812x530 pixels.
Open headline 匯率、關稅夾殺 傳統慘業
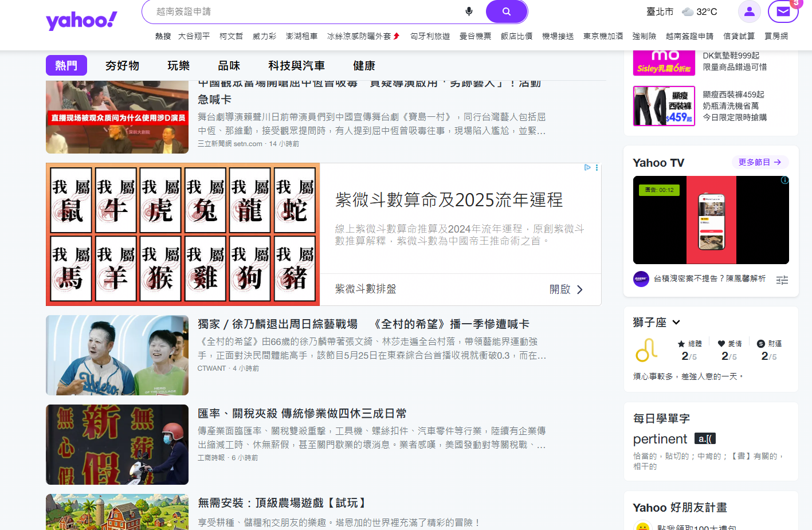coord(302,414)
